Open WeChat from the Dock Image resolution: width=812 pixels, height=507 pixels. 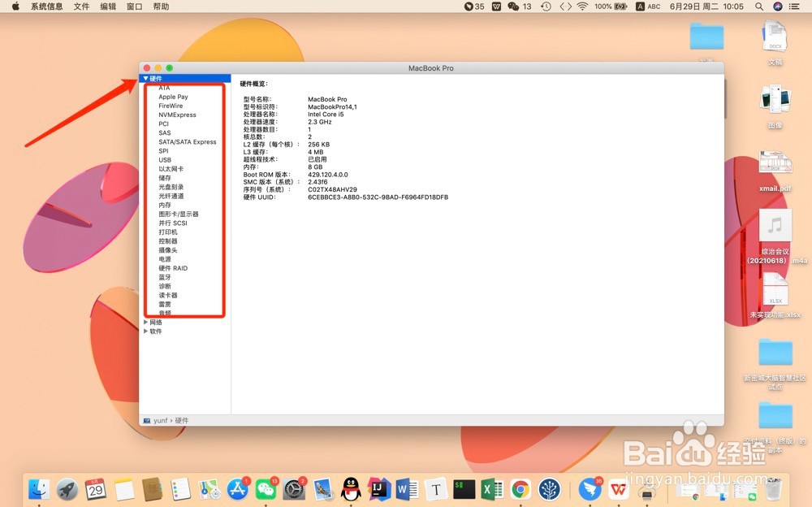pos(265,490)
